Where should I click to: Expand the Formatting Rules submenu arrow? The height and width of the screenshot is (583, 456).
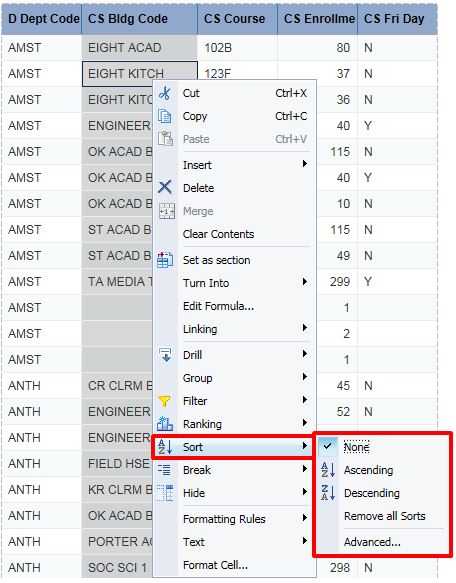pyautogui.click(x=305, y=518)
